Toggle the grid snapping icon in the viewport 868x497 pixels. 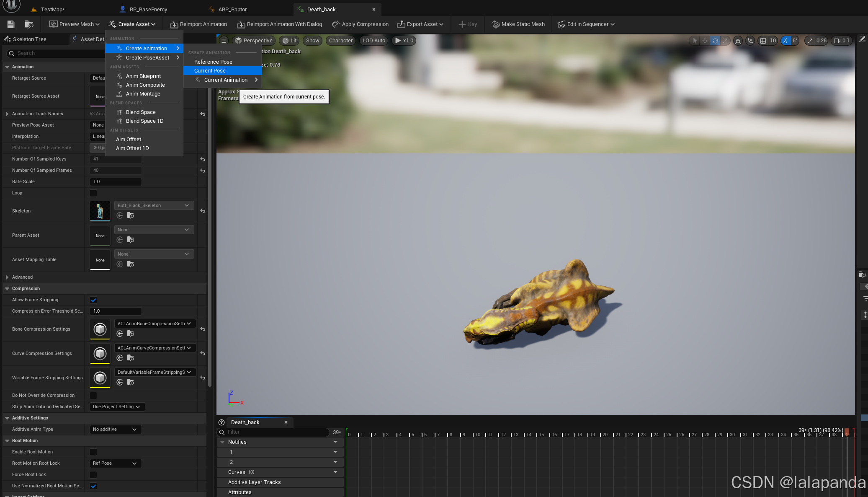click(763, 41)
